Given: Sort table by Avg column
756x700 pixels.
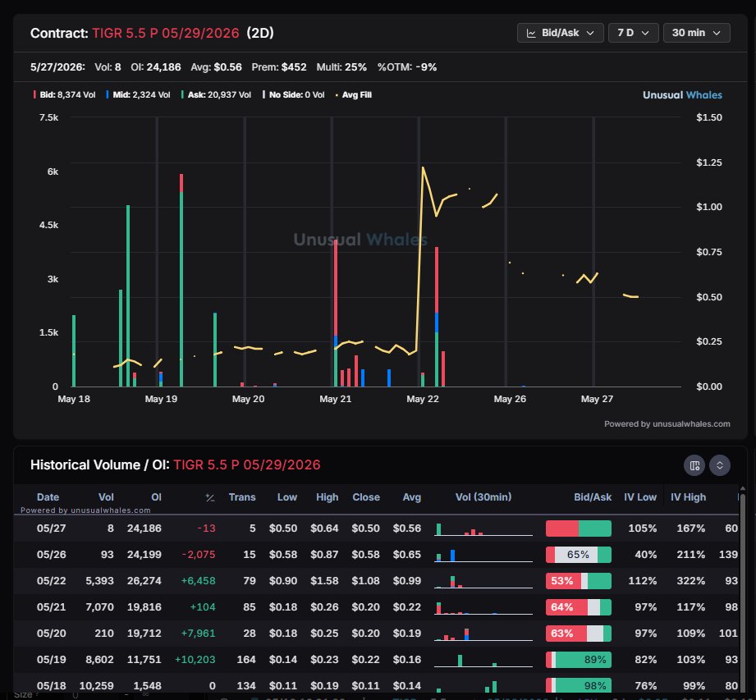Looking at the screenshot, I should pyautogui.click(x=412, y=497).
